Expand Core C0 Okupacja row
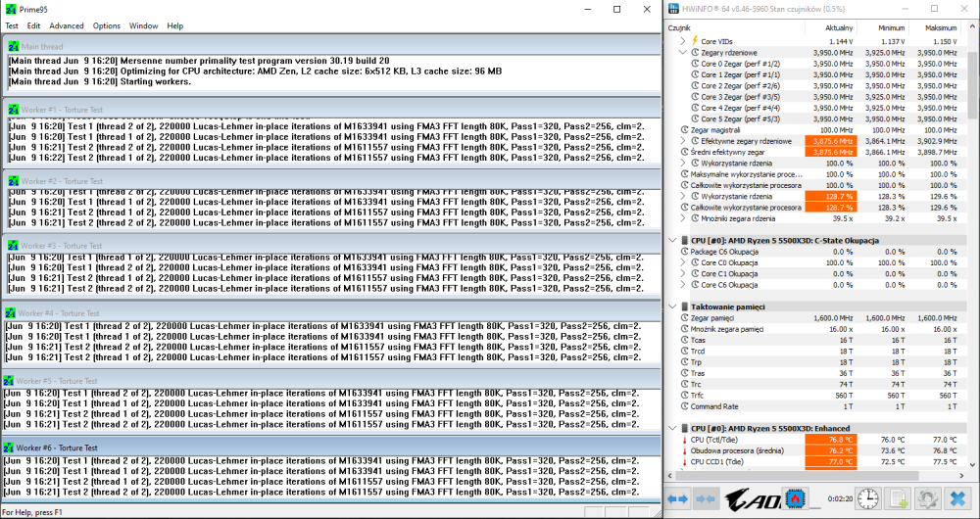Image resolution: width=980 pixels, height=519 pixels. [x=684, y=263]
